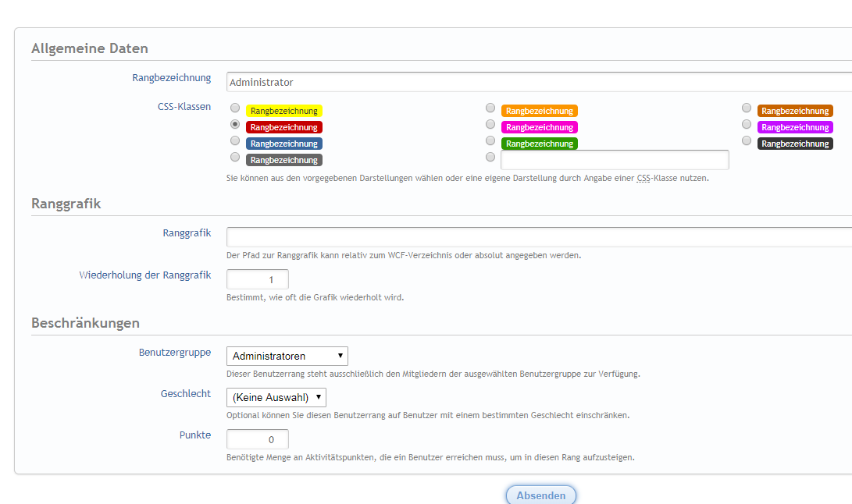Focus the Wiederholung der Ranggrafik field
The width and height of the screenshot is (852, 504).
click(x=258, y=279)
